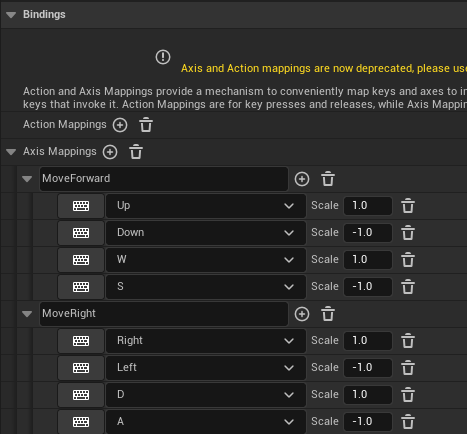Click keyboard key-capture button for Left
This screenshot has height=434, width=467.
click(81, 368)
